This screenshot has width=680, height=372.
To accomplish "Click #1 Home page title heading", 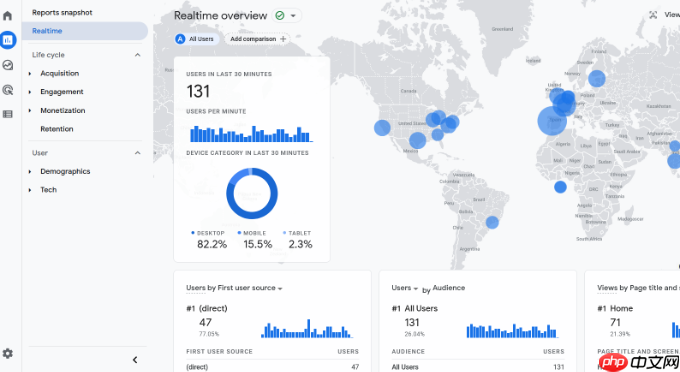I will [615, 308].
